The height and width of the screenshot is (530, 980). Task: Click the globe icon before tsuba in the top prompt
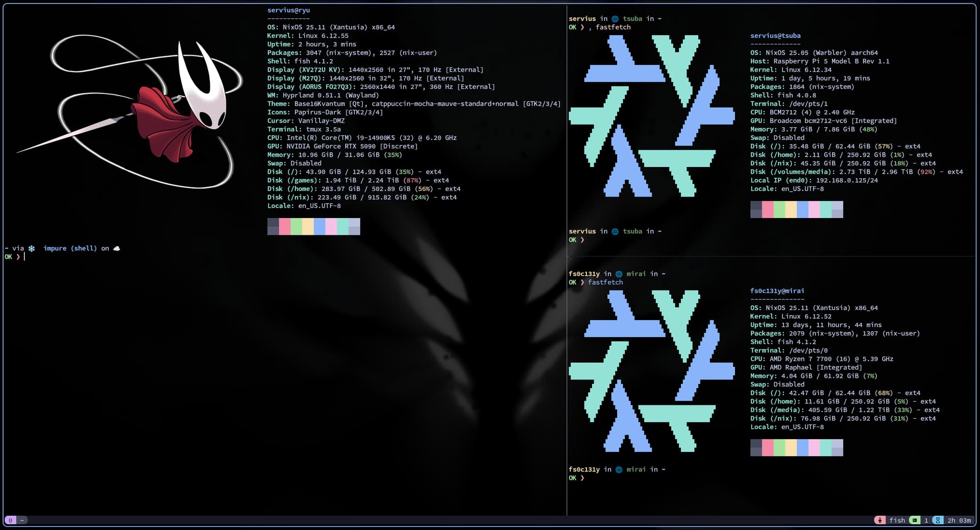[615, 19]
